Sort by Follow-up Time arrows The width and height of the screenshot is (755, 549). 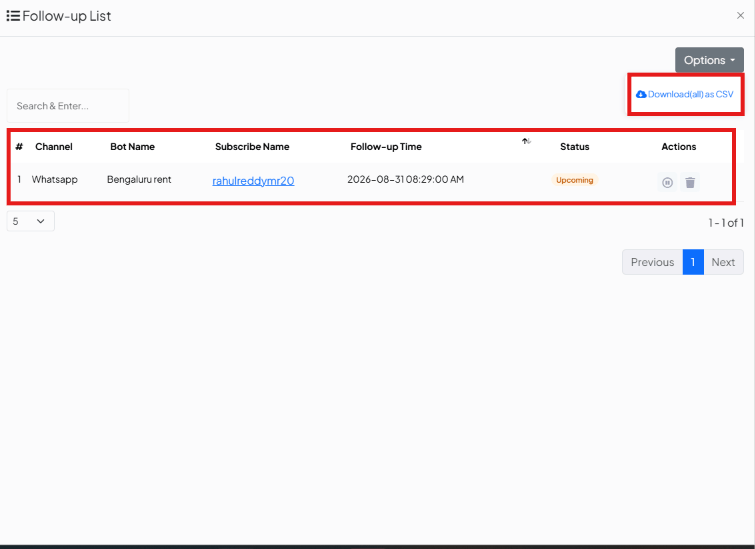click(526, 141)
